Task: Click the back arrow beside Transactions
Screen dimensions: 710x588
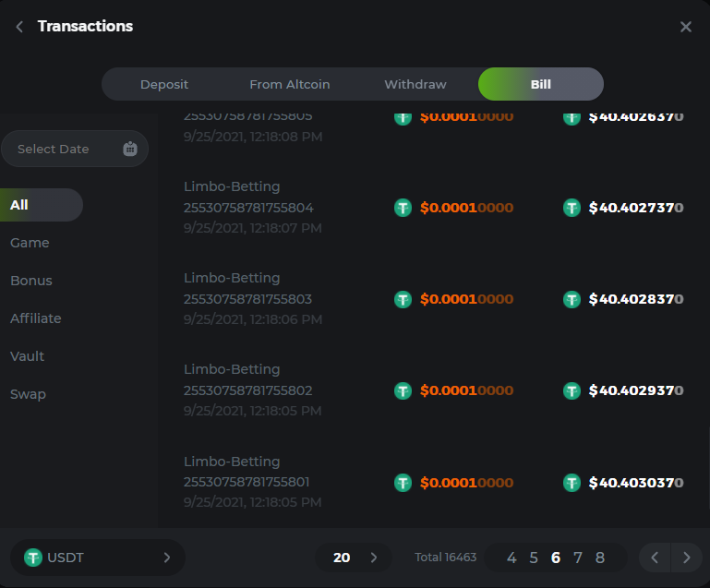Action: pos(19,27)
